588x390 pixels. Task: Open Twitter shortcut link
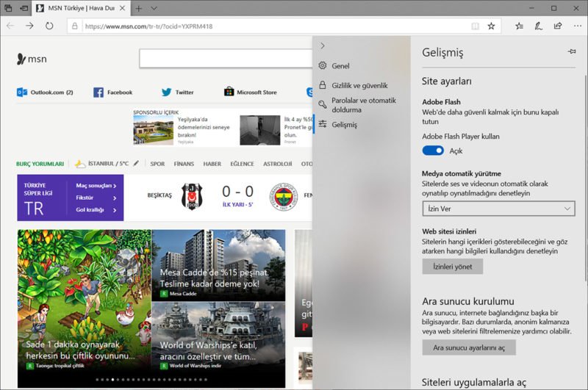(x=177, y=92)
